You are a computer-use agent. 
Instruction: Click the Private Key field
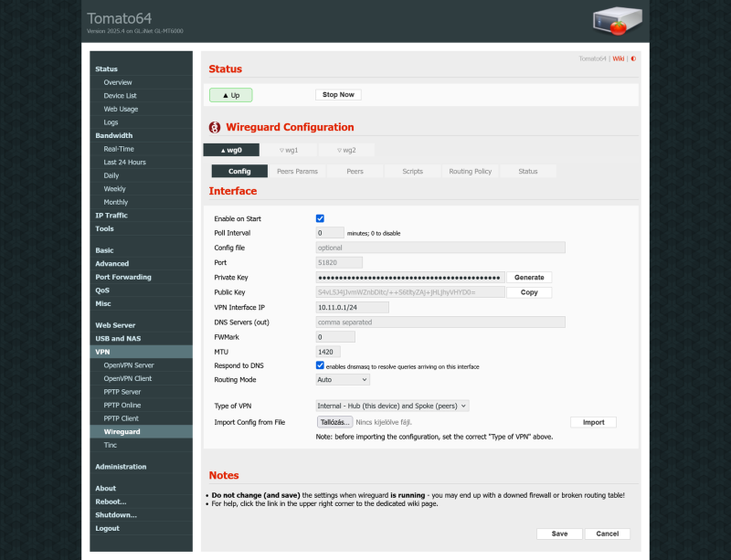pos(410,278)
